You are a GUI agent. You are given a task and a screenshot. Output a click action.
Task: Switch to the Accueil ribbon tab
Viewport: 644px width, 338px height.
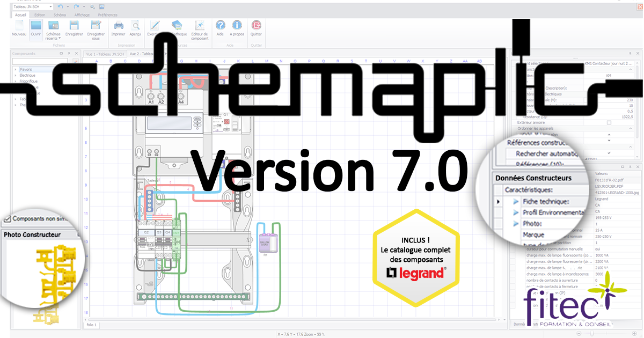click(x=21, y=15)
